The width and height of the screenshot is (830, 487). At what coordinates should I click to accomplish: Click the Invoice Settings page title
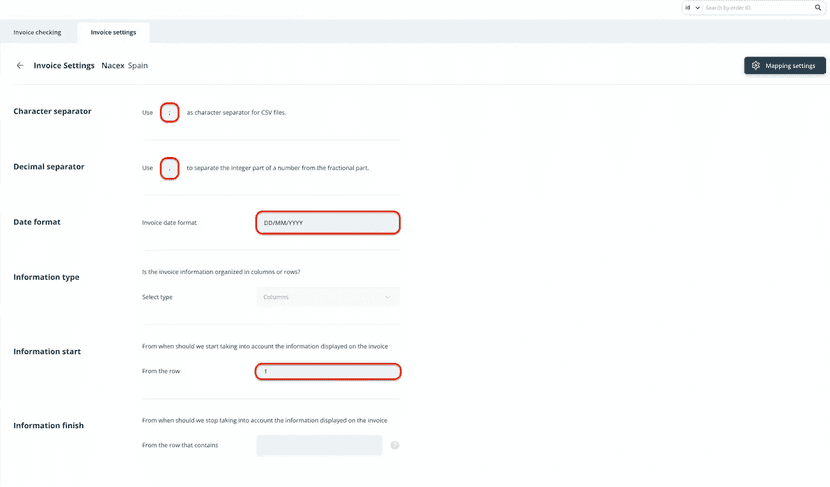[64, 66]
